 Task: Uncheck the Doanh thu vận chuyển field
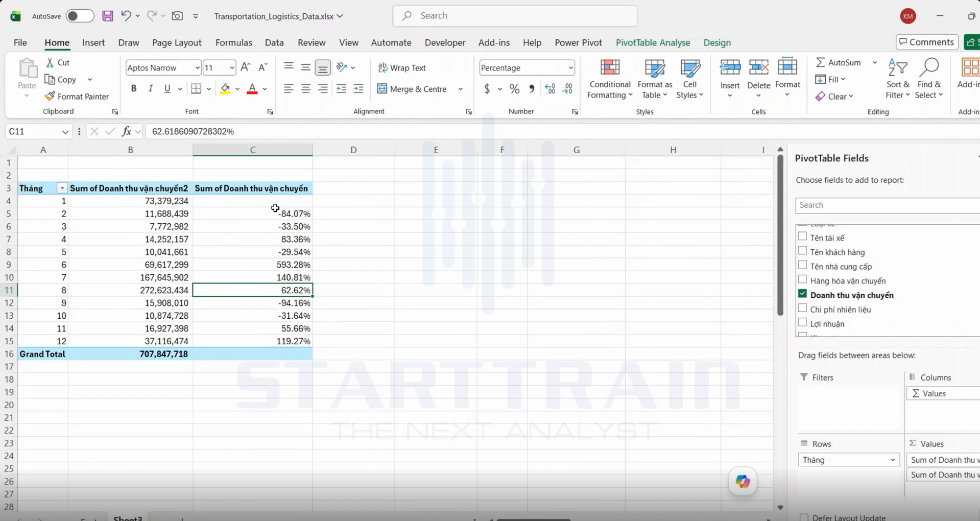pyautogui.click(x=802, y=294)
